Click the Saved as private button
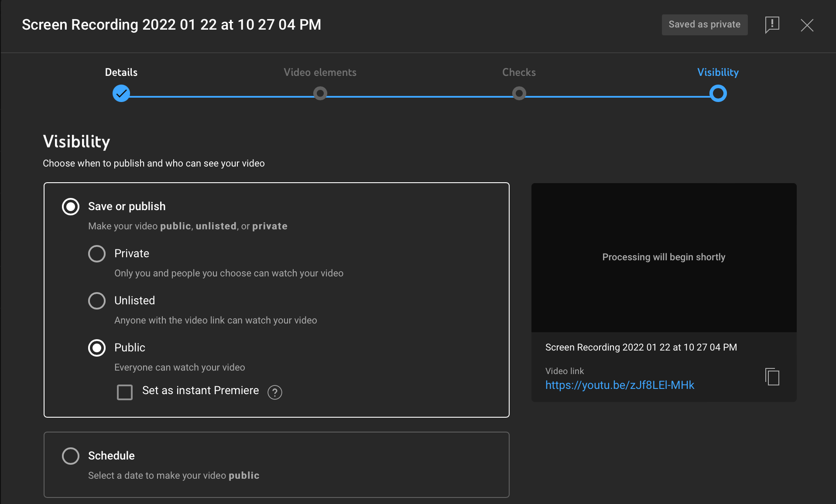The height and width of the screenshot is (504, 836). (704, 24)
